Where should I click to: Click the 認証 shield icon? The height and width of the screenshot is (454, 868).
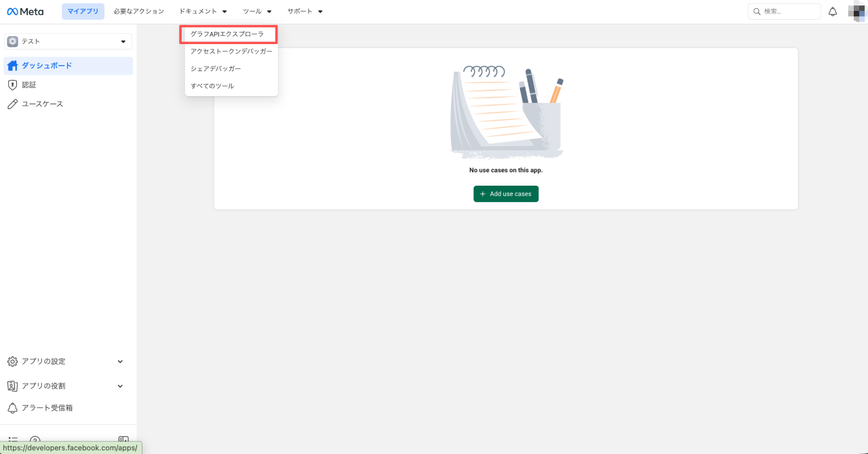point(12,85)
